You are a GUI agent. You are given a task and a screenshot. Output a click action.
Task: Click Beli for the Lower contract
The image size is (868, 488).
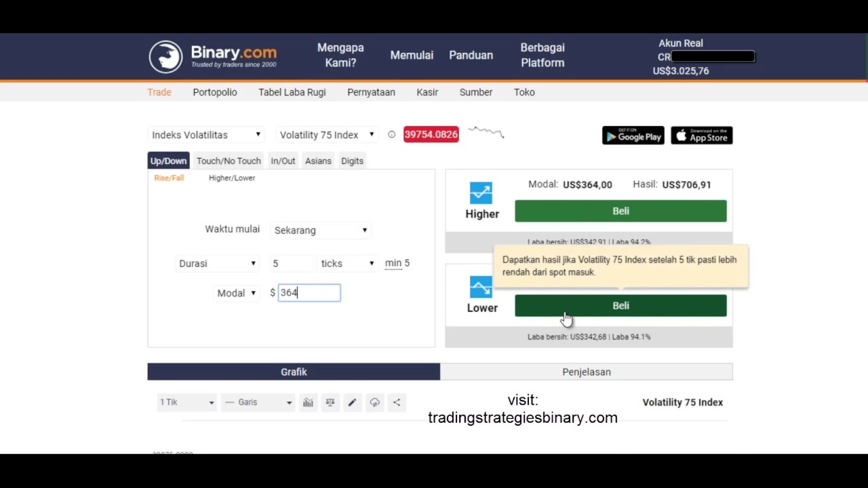coord(620,306)
